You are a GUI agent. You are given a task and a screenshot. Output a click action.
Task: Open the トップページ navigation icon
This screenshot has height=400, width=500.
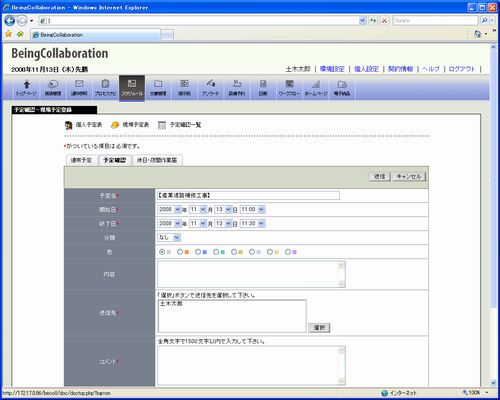tap(27, 88)
